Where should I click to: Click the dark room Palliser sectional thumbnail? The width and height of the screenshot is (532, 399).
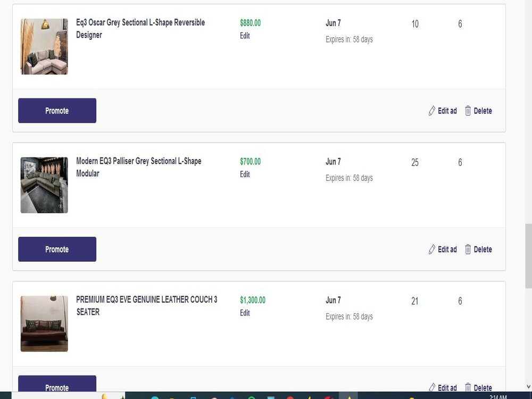44,185
